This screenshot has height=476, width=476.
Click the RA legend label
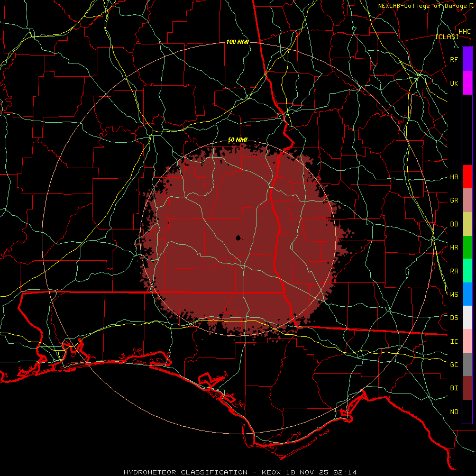tap(454, 271)
